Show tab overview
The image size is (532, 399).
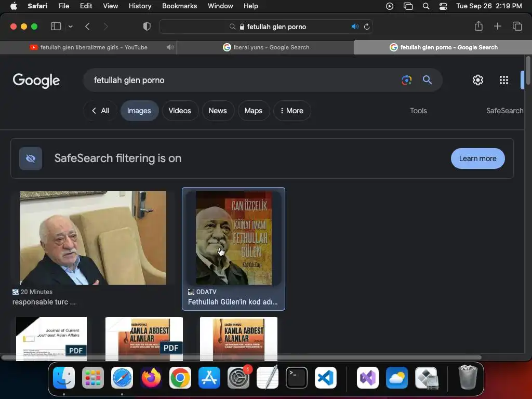pyautogui.click(x=517, y=26)
